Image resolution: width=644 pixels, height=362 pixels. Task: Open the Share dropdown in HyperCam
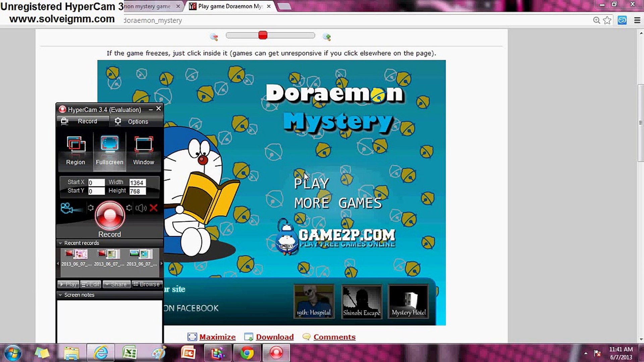click(x=116, y=284)
